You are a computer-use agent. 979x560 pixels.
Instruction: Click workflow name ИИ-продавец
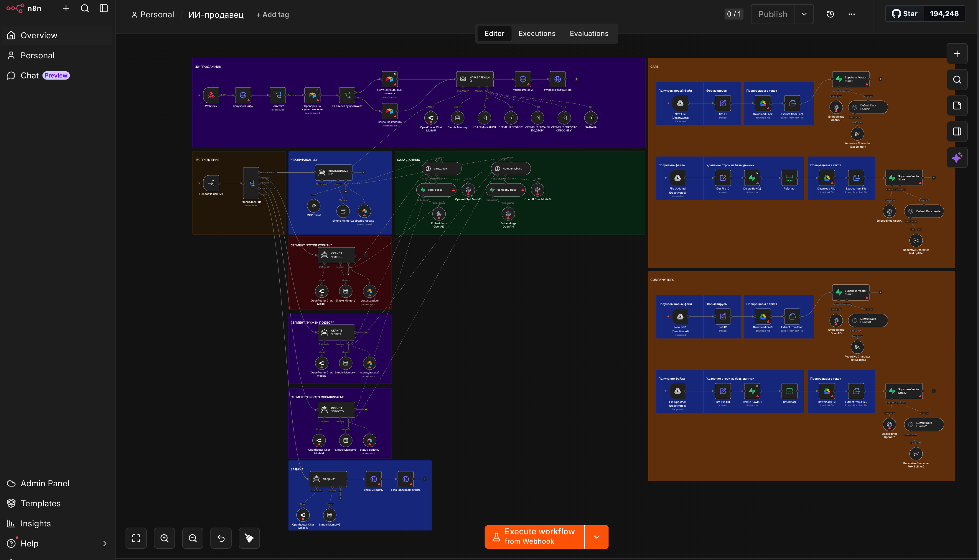[216, 15]
